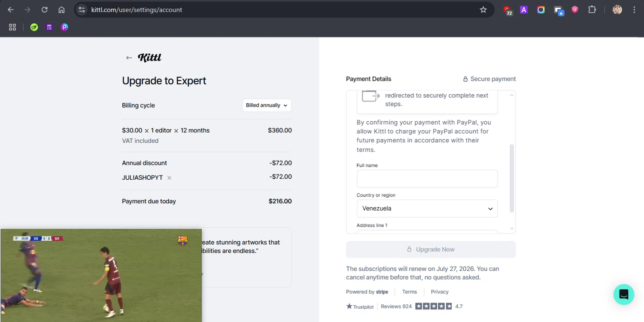Click payment form scroll down arrow

click(x=511, y=229)
